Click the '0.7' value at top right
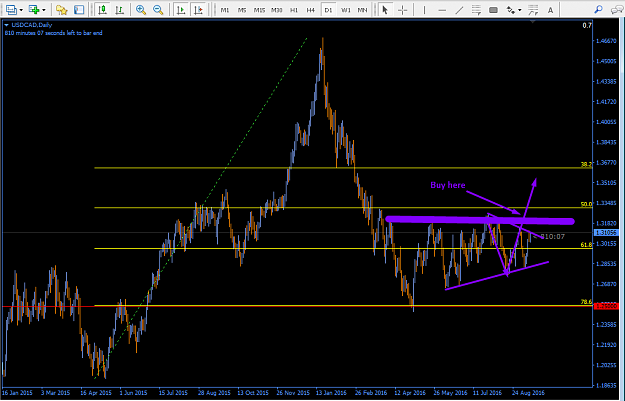 tap(587, 26)
